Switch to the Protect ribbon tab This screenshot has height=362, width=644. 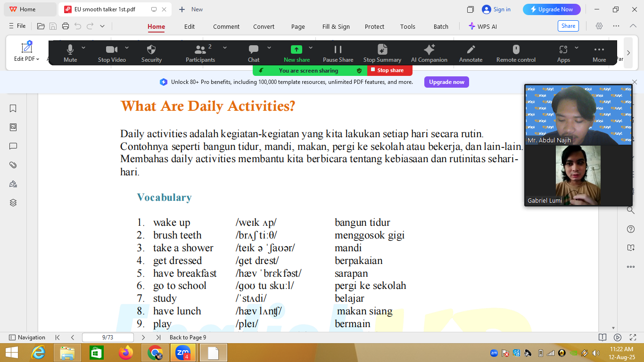point(374,26)
